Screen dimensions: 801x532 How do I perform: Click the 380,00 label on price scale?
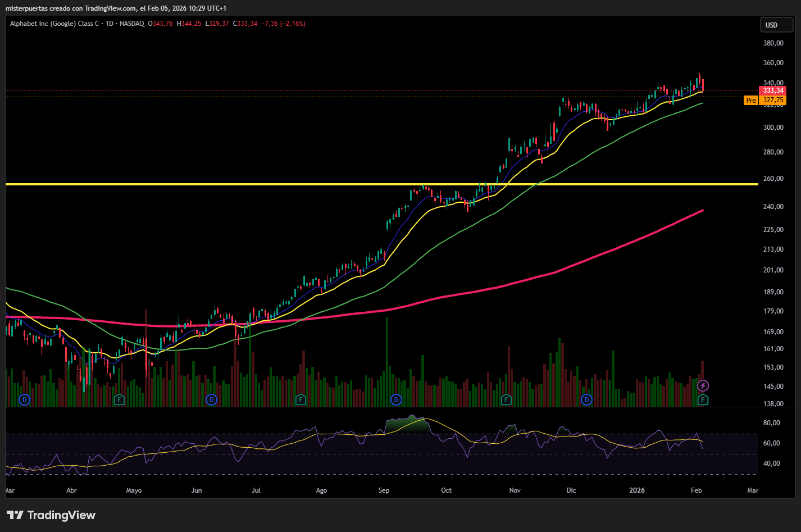click(773, 43)
